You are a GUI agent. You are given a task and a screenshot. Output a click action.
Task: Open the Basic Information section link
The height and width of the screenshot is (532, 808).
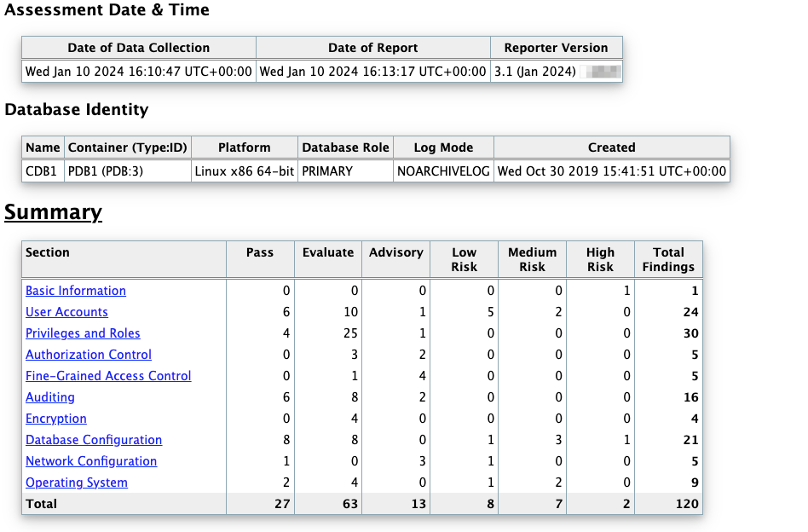pyautogui.click(x=76, y=291)
